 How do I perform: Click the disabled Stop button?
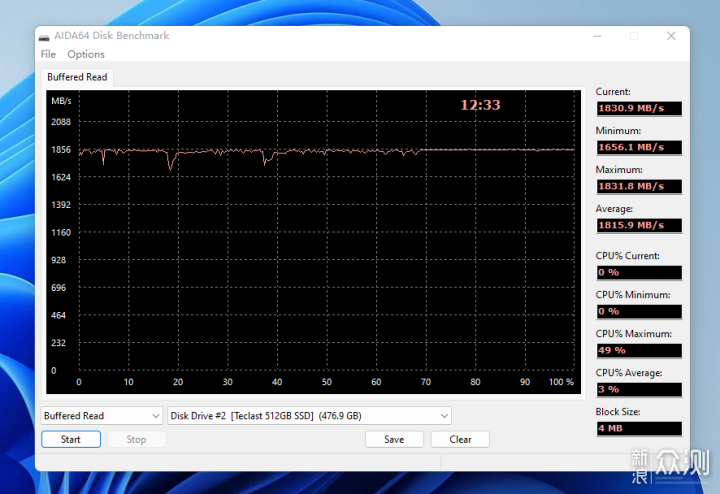pyautogui.click(x=136, y=439)
